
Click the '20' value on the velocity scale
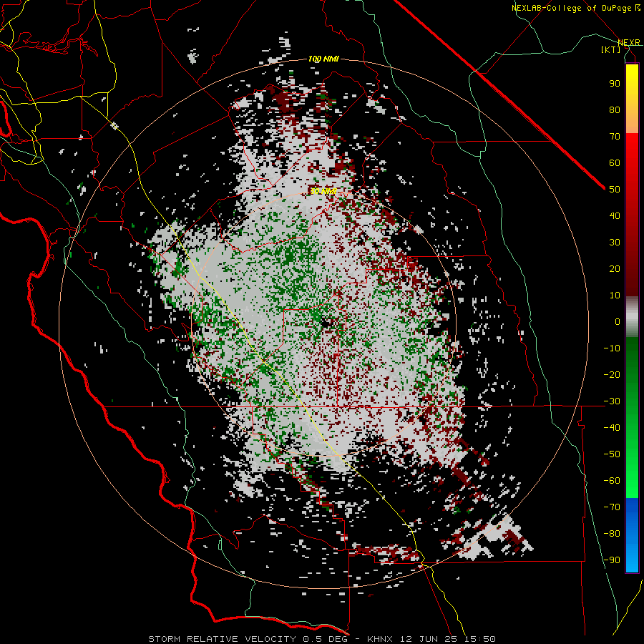[x=615, y=268]
